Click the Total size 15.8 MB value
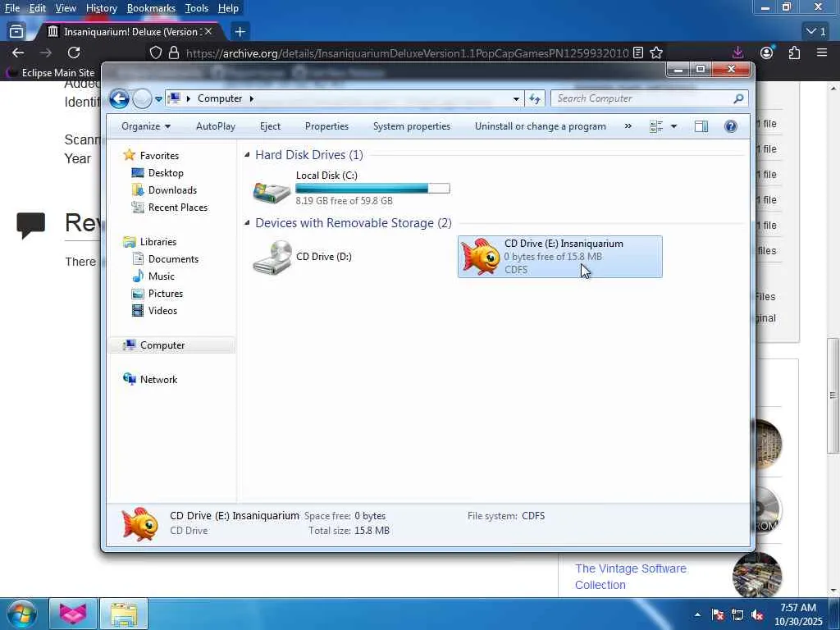The width and height of the screenshot is (840, 630). (x=372, y=531)
